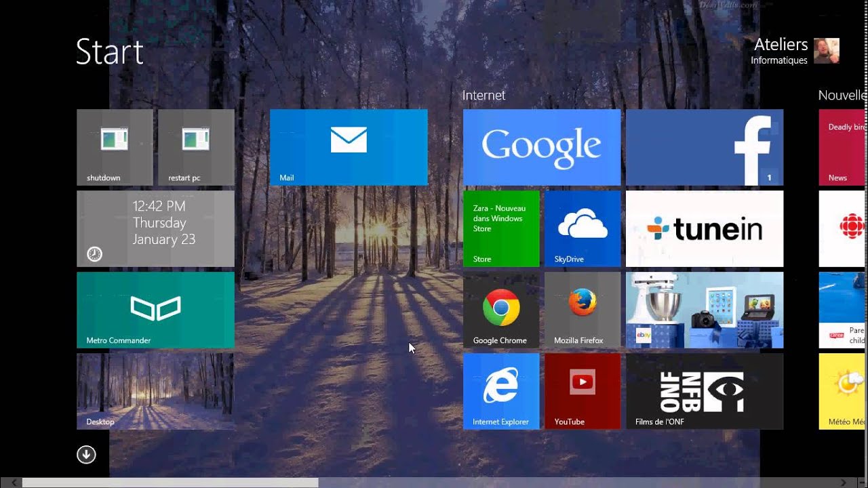Open the Films de l'ONF tile

(705, 391)
